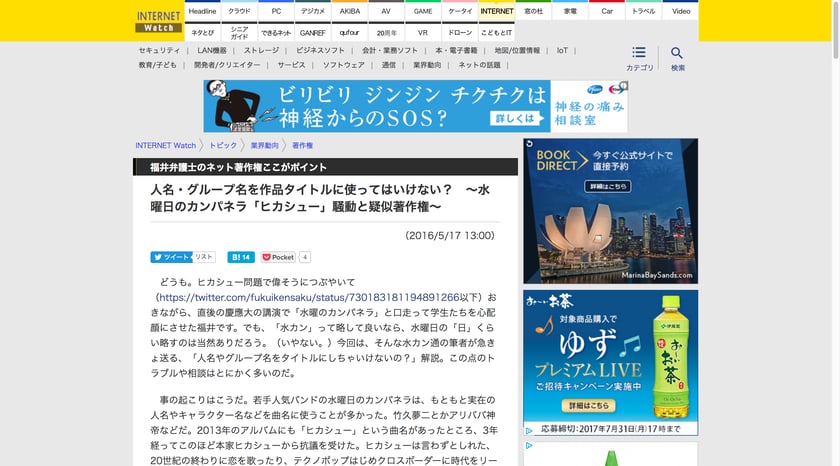Open the 家電 tab
This screenshot has width=840, height=466.
pyautogui.click(x=570, y=11)
